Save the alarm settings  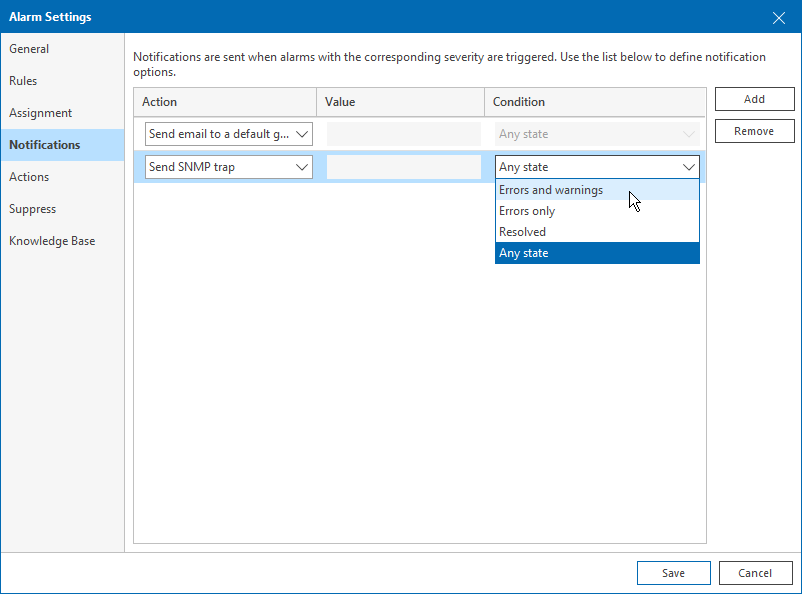[673, 573]
